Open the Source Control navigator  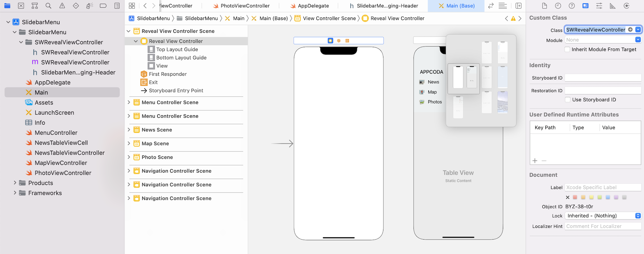point(21,6)
